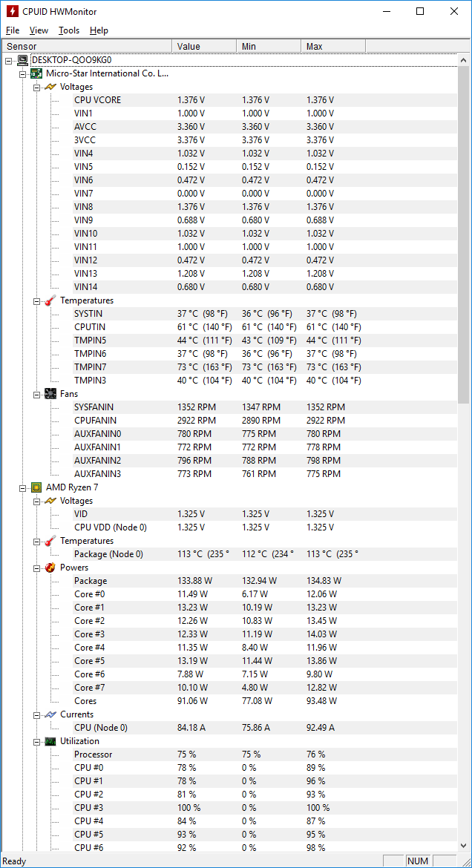Select the AVCC voltage row
This screenshot has width=472, height=868.
(265, 127)
